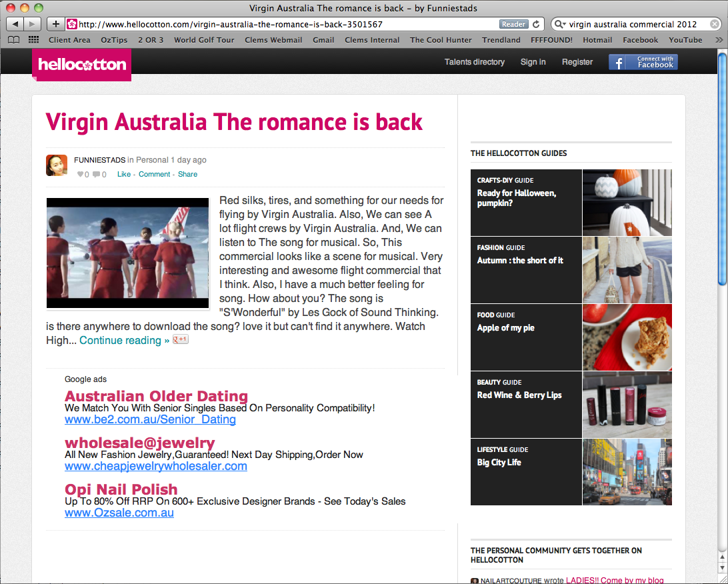Click Comment link under author
Screen dimensions: 728x584
(154, 174)
